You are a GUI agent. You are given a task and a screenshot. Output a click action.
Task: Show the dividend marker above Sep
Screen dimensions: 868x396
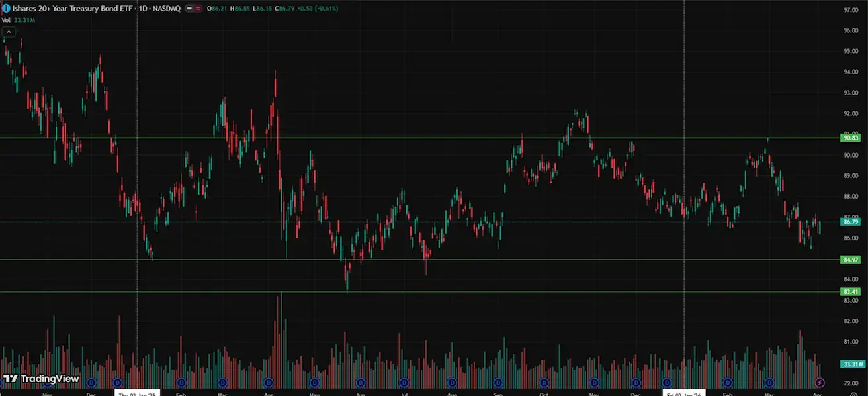(498, 383)
